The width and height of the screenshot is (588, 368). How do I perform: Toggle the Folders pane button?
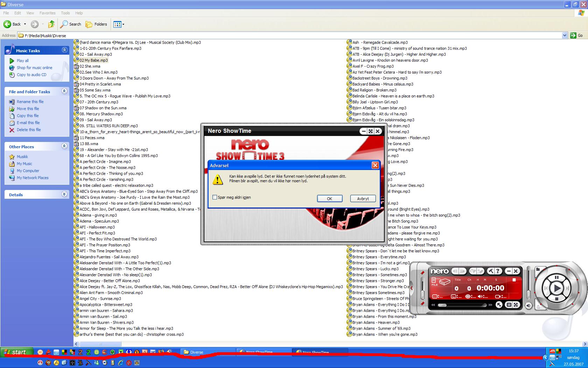click(x=96, y=24)
